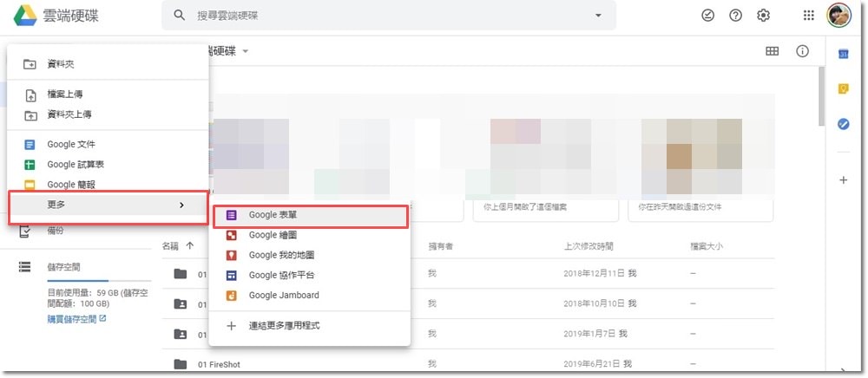Viewport: 868px width, 378px height.
Task: Open Google Calendar in side panel
Action: click(843, 55)
